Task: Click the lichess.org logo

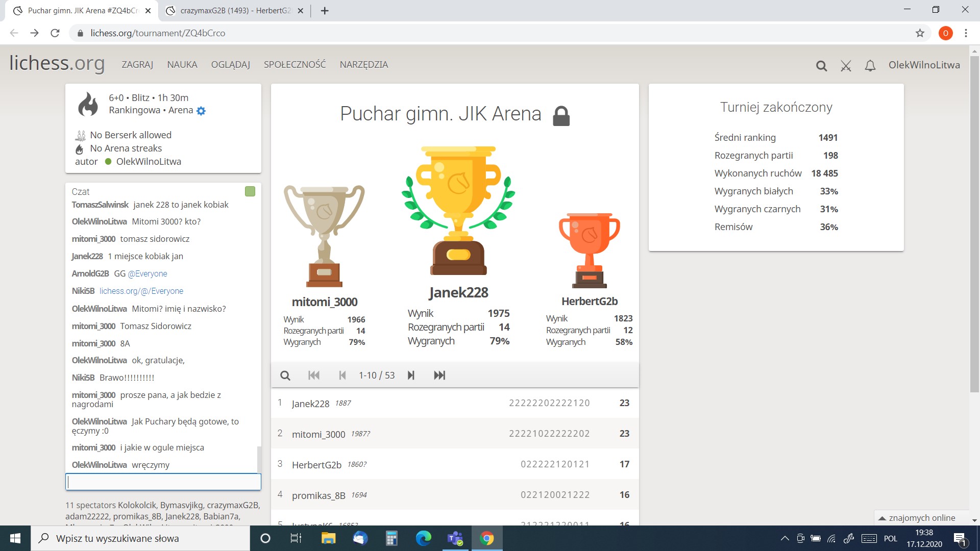Action: coord(57,63)
